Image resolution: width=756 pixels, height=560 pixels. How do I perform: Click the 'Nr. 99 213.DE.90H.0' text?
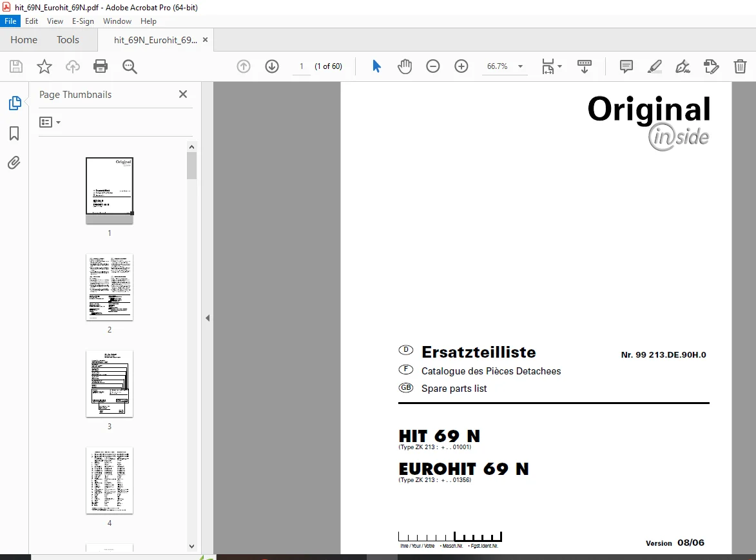point(663,354)
